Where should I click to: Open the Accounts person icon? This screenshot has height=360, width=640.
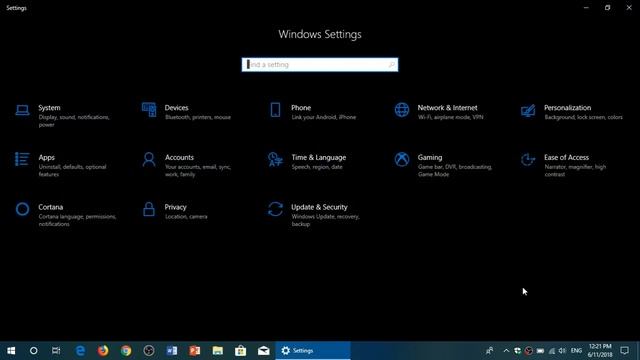[x=149, y=159]
